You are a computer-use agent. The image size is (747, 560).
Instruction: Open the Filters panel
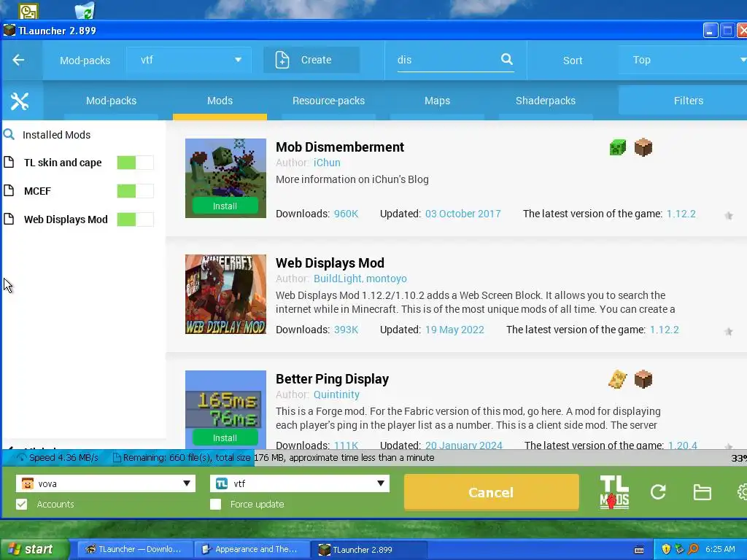click(683, 101)
